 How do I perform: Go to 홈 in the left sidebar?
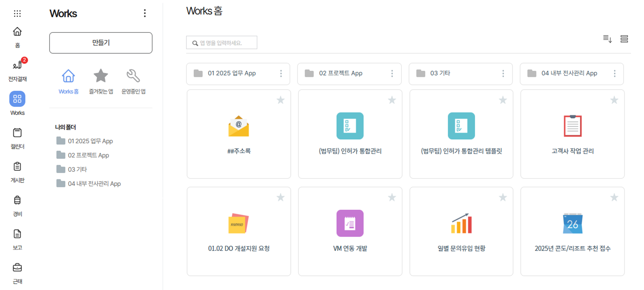point(17,36)
